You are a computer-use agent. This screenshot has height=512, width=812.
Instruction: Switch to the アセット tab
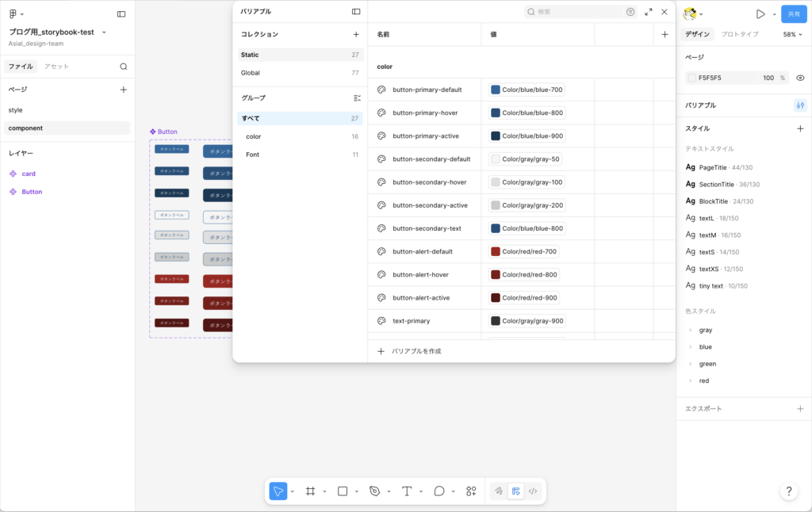tap(56, 67)
